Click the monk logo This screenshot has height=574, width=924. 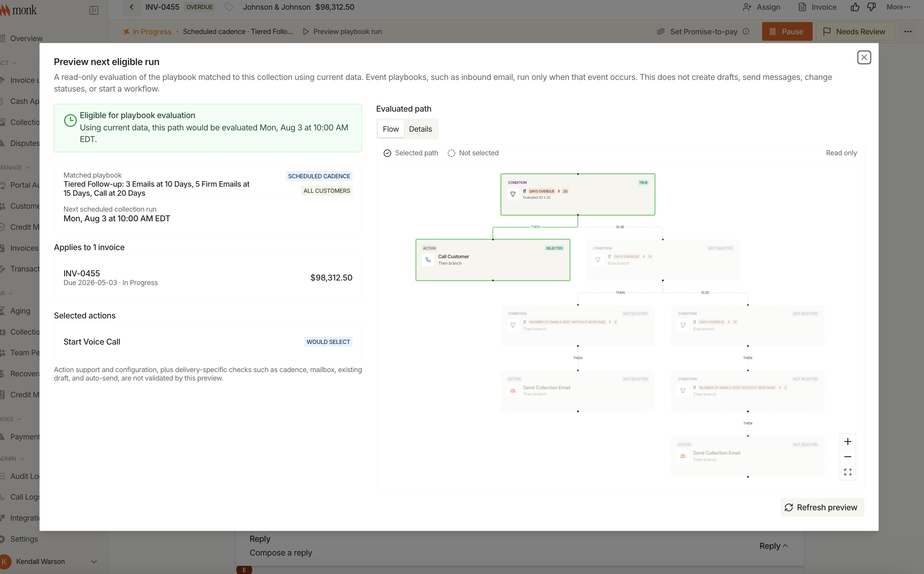(19, 10)
